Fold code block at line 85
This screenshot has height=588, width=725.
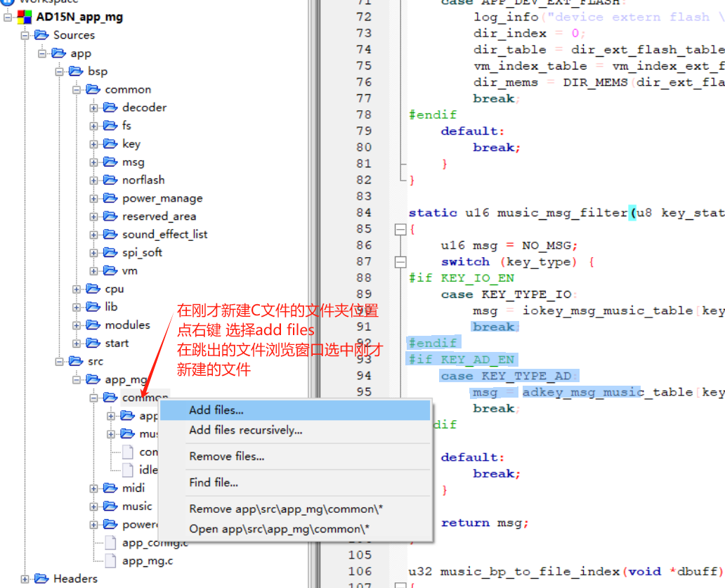click(400, 229)
